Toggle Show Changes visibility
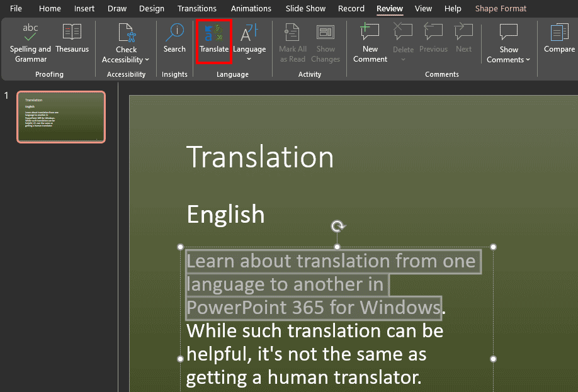Screen dimensions: 578x392 click(326, 42)
